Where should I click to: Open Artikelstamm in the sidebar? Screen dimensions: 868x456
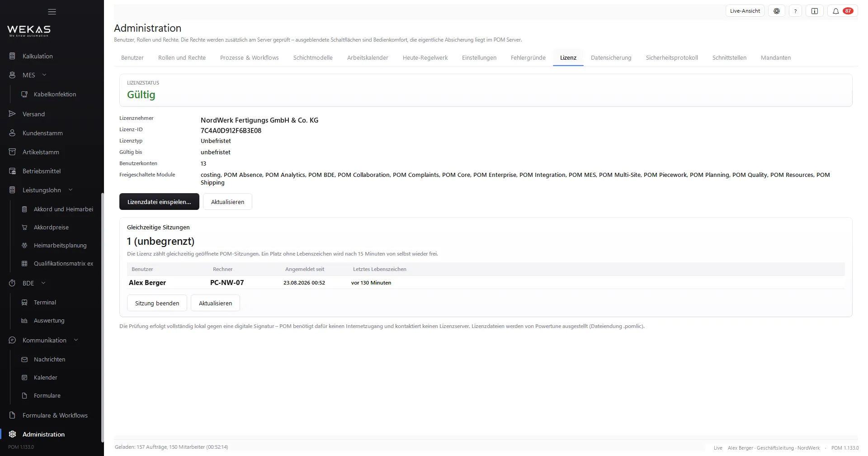pos(41,152)
